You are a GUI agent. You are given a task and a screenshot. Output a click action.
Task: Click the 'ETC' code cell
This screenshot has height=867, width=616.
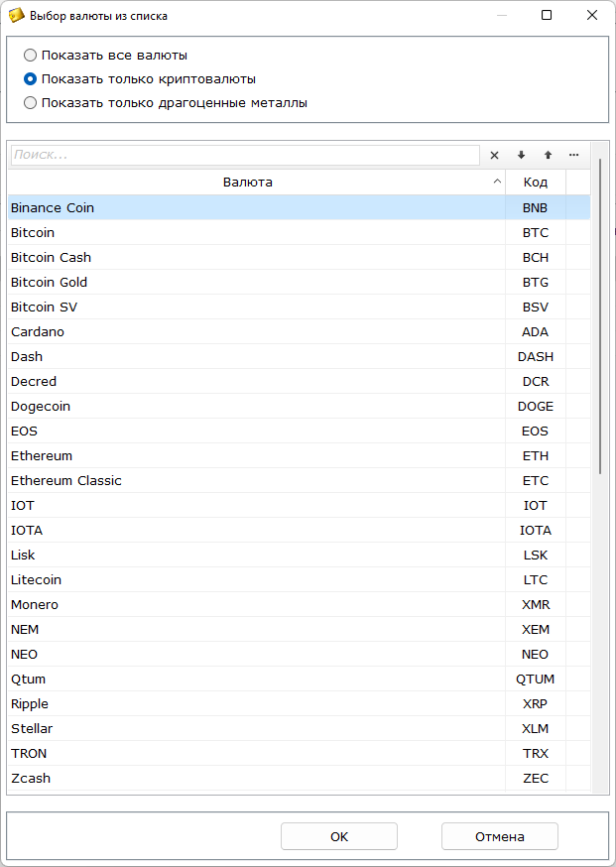coord(536,480)
